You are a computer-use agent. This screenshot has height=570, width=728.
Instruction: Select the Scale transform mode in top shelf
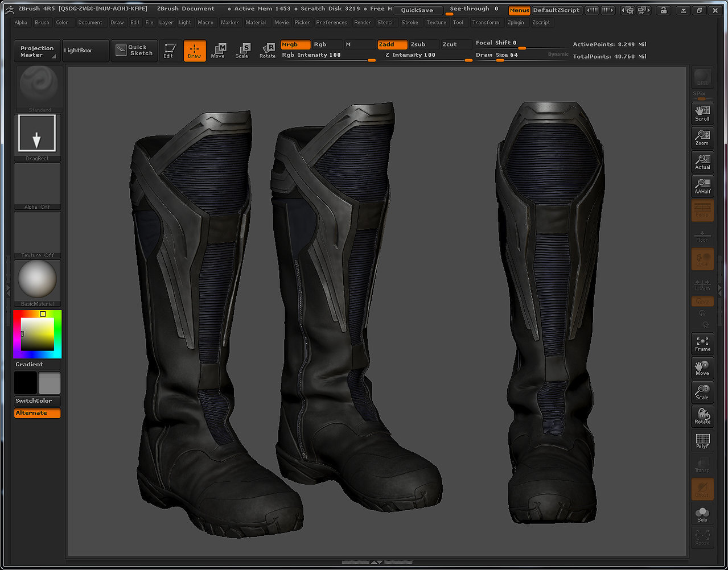[242, 51]
